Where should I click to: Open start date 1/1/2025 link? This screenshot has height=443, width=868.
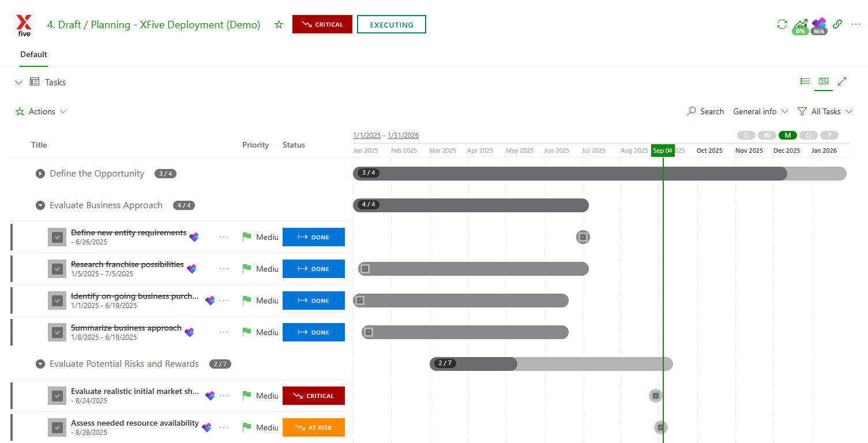pyautogui.click(x=367, y=136)
